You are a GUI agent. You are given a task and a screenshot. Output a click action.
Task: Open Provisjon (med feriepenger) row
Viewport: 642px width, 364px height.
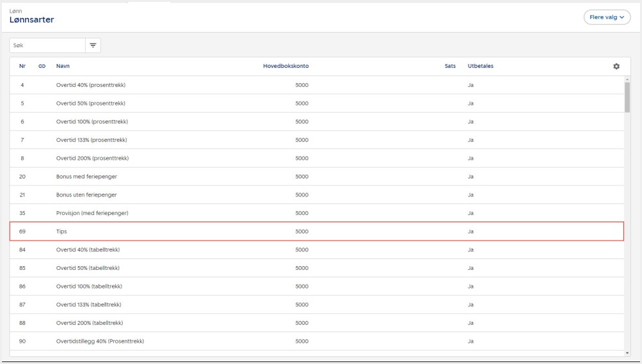pos(92,213)
